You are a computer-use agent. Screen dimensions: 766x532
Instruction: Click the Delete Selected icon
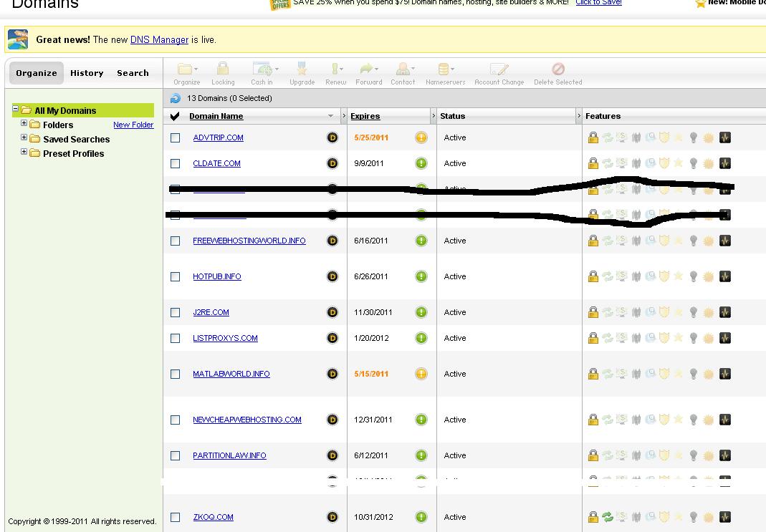click(557, 70)
